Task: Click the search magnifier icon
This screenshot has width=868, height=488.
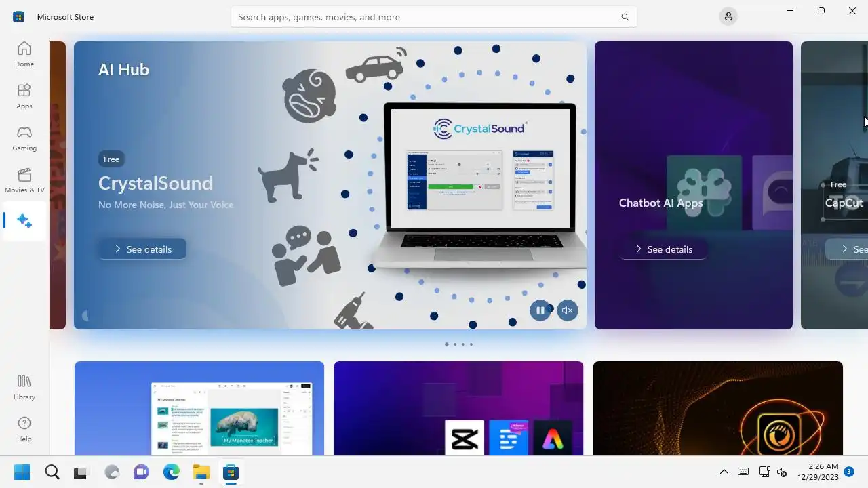Action: coord(625,17)
